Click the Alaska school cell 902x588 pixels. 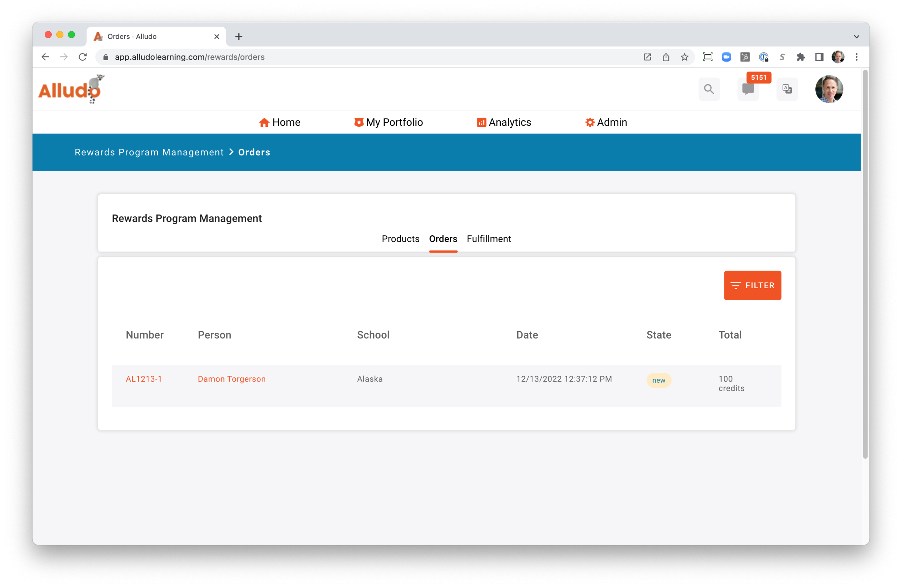click(x=370, y=379)
